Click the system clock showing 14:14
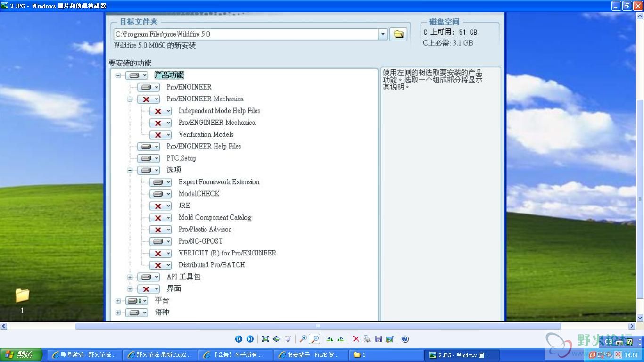644x362 pixels. (631, 355)
